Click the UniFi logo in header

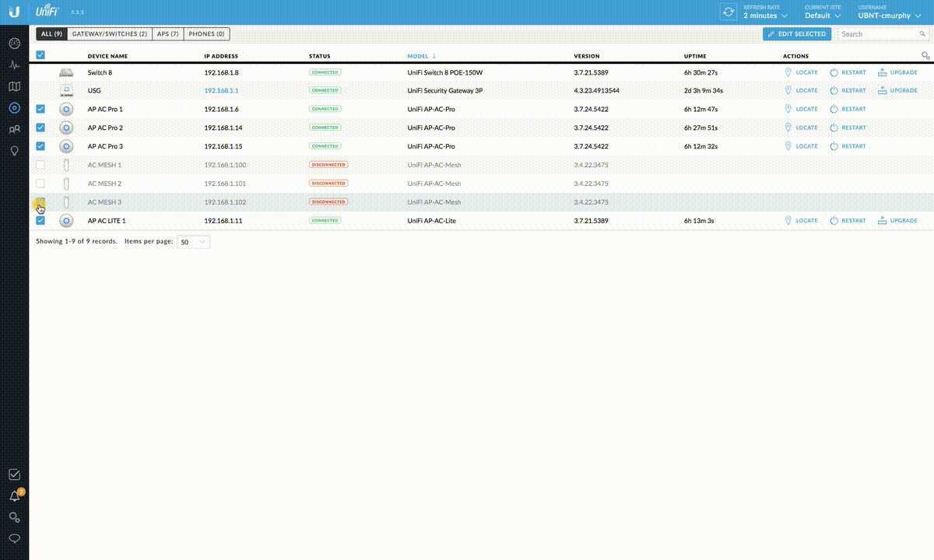point(48,12)
